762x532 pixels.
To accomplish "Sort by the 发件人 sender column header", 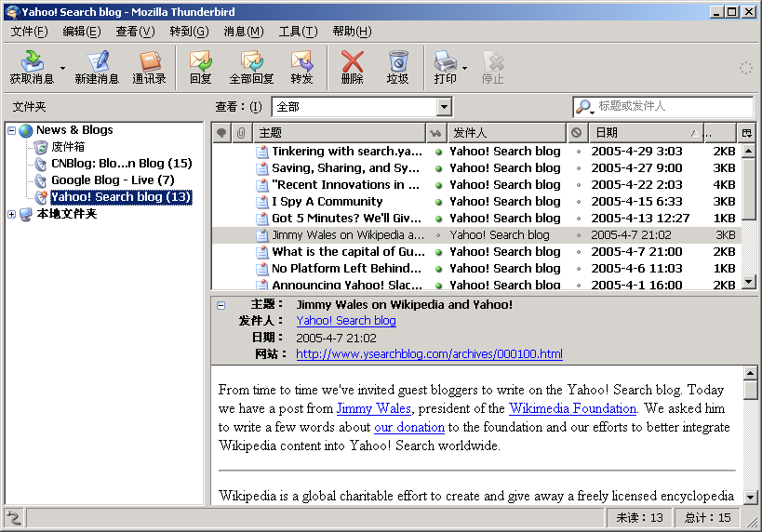I will [x=506, y=133].
